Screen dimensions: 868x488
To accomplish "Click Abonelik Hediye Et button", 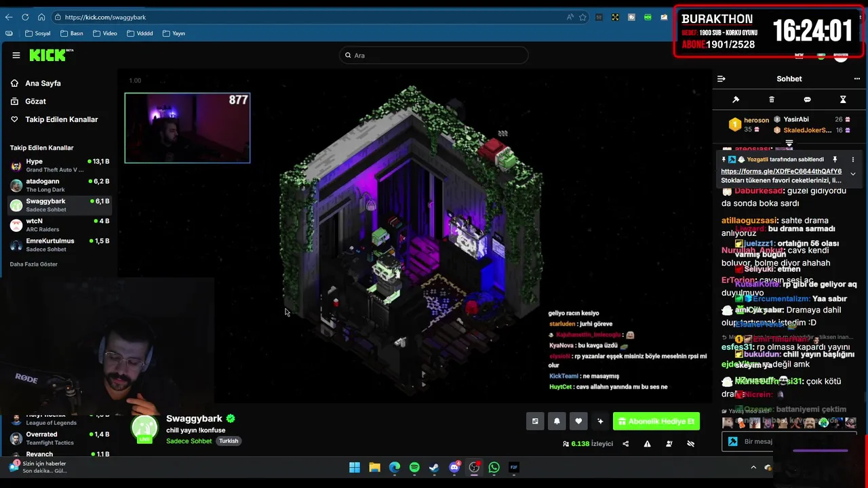I will pos(656,422).
